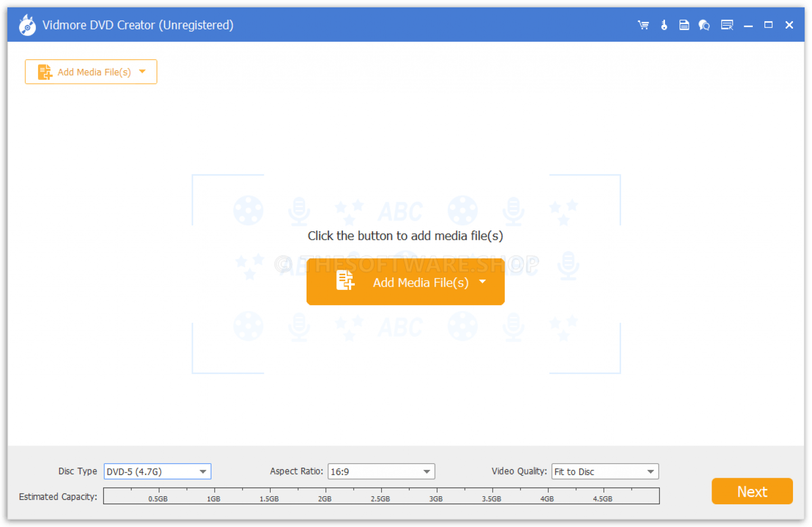Open the Disc Type DVD-5 dropdown
The width and height of the screenshot is (812, 527).
158,471
